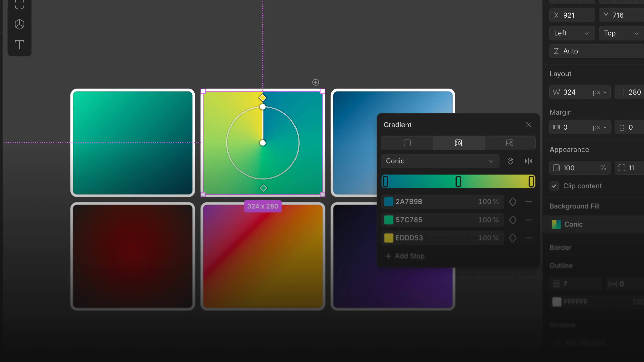Select the teal green gradient card
Screen dimensions: 644x362
tap(132, 143)
